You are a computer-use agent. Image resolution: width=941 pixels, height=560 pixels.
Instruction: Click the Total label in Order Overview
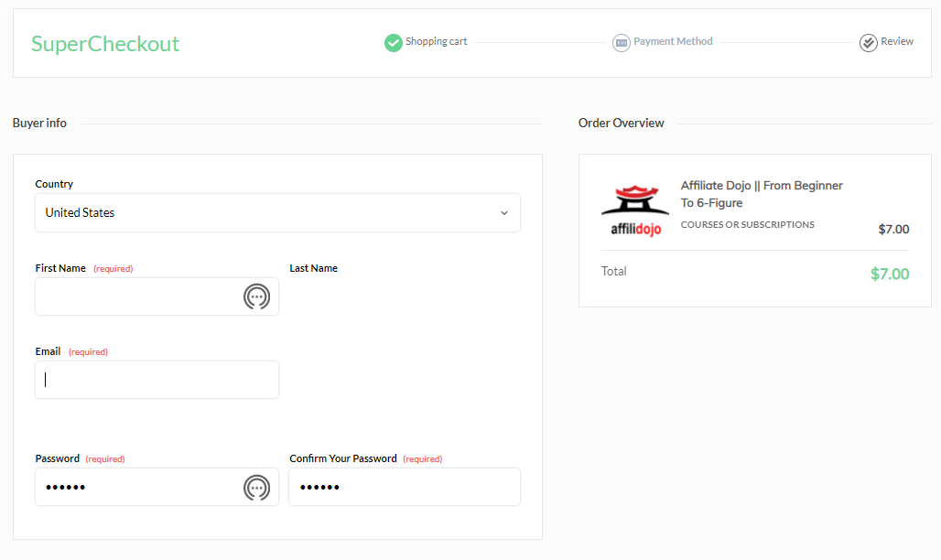point(614,271)
